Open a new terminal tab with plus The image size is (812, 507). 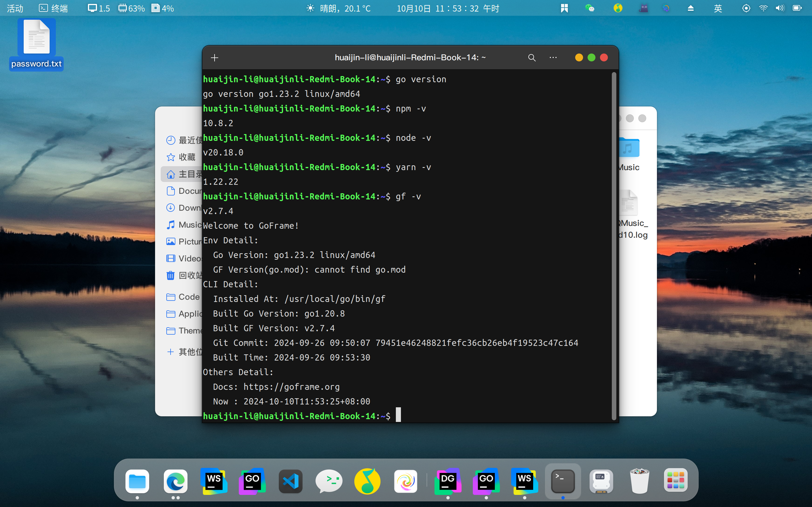coord(214,58)
